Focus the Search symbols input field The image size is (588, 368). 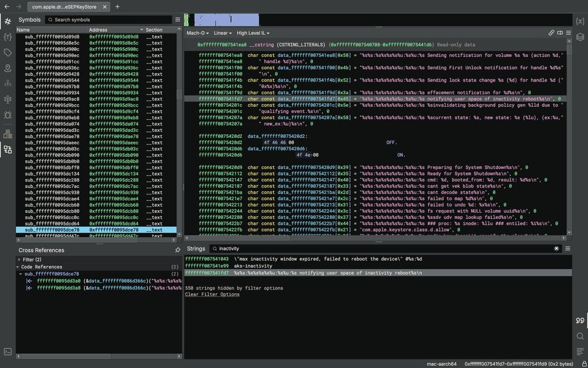point(110,20)
